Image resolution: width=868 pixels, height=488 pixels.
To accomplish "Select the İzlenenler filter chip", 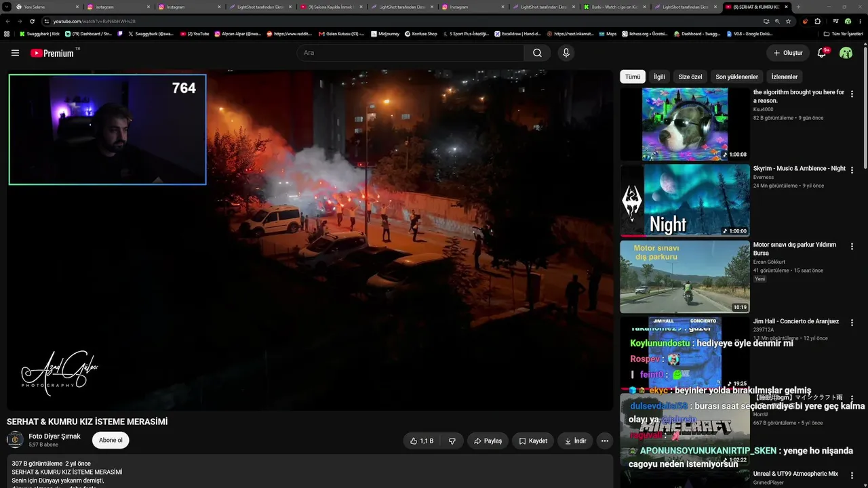I will tap(785, 77).
